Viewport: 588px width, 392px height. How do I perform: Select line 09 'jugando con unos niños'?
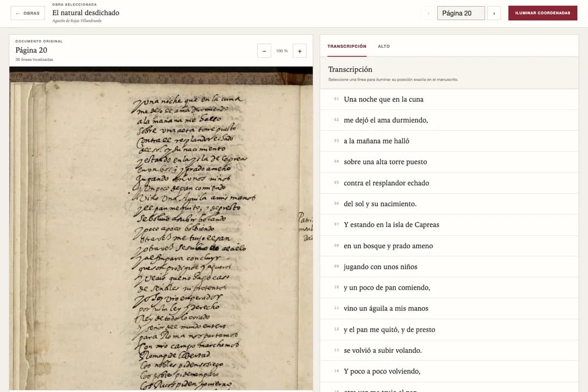449,267
